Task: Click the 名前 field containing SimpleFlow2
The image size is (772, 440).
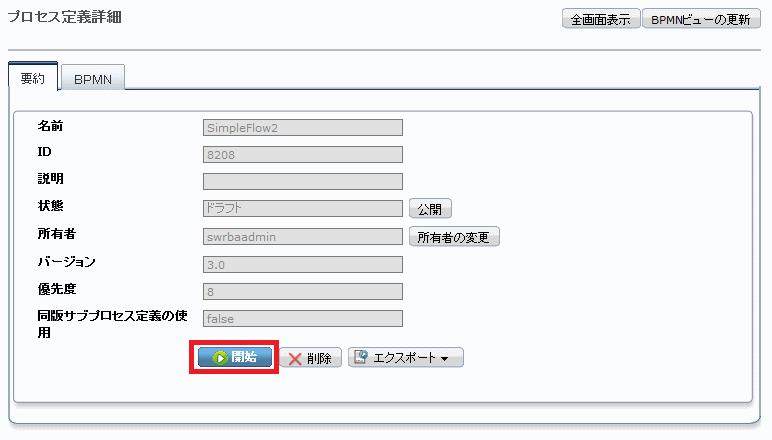Action: (303, 127)
